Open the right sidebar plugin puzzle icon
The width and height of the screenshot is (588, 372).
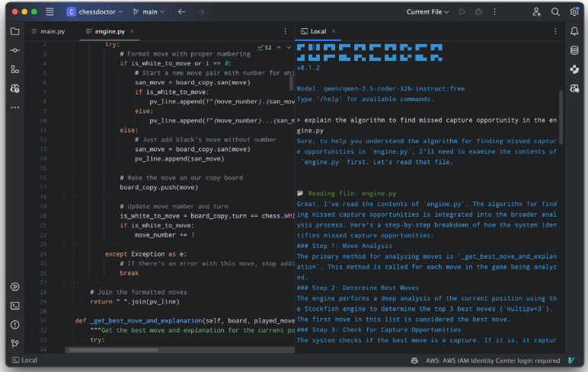pyautogui.click(x=574, y=69)
